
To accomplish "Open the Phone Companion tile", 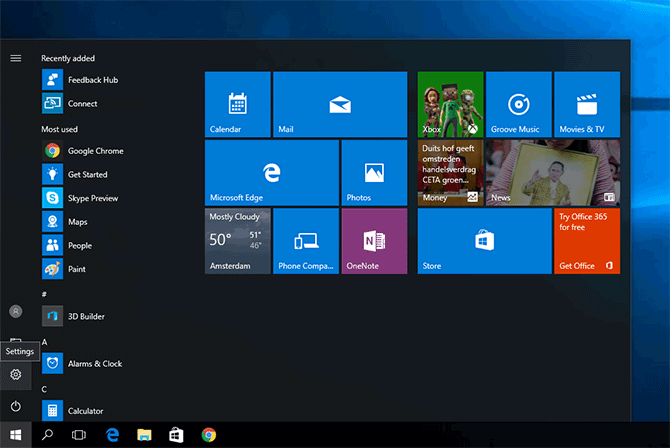I will click(x=306, y=241).
